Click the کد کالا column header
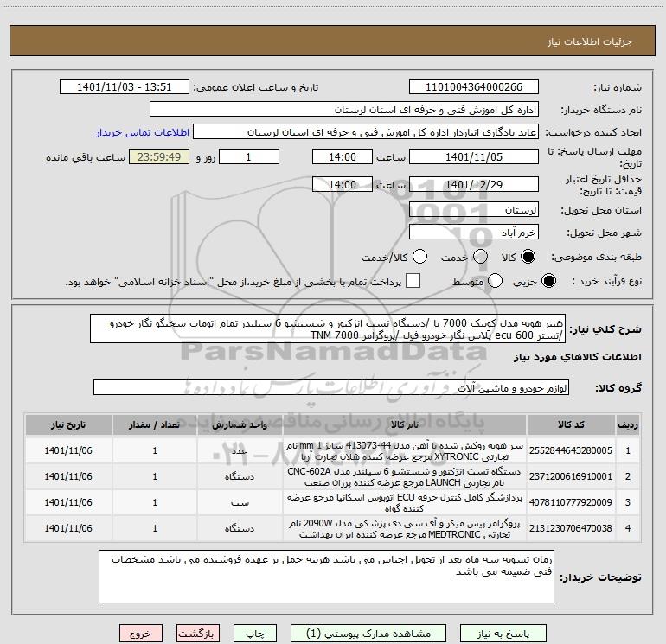Viewport: 666px width, 644px height. coord(571,424)
